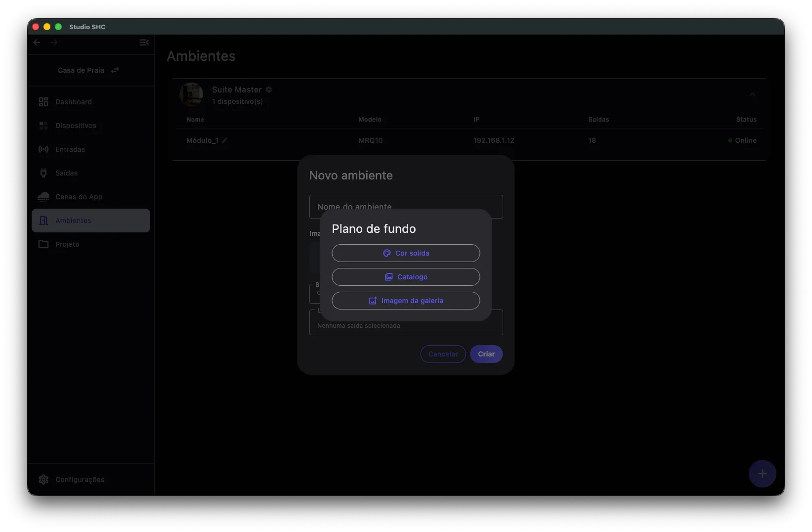This screenshot has height=532, width=812.
Task: Click the forward arrow icon
Action: (54, 43)
